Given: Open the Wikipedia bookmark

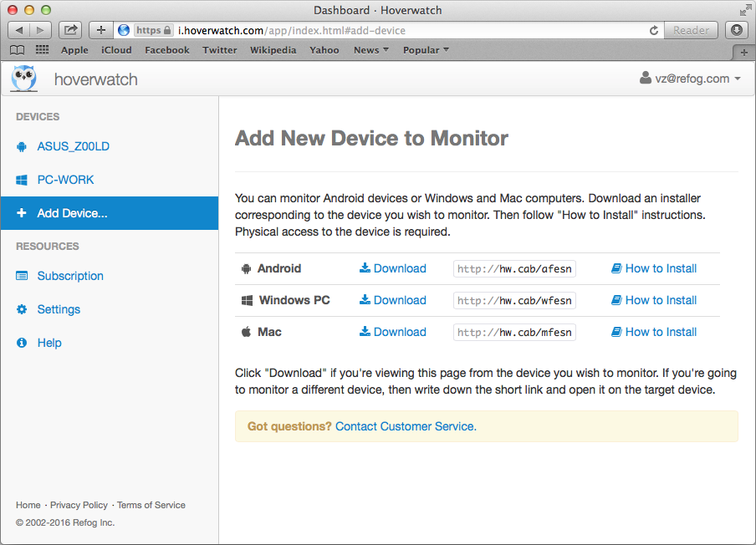Looking at the screenshot, I should click(x=273, y=50).
